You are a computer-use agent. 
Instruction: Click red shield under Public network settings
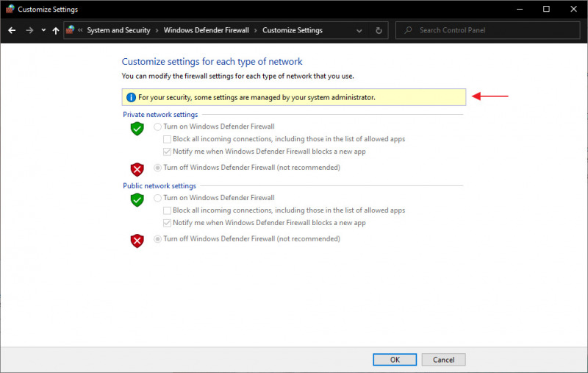coord(137,241)
